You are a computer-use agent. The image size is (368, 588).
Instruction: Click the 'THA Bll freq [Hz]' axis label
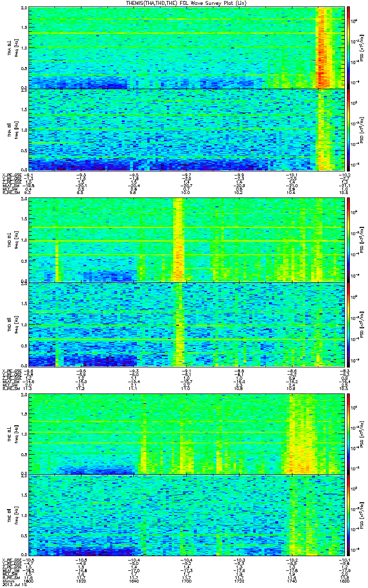12,130
